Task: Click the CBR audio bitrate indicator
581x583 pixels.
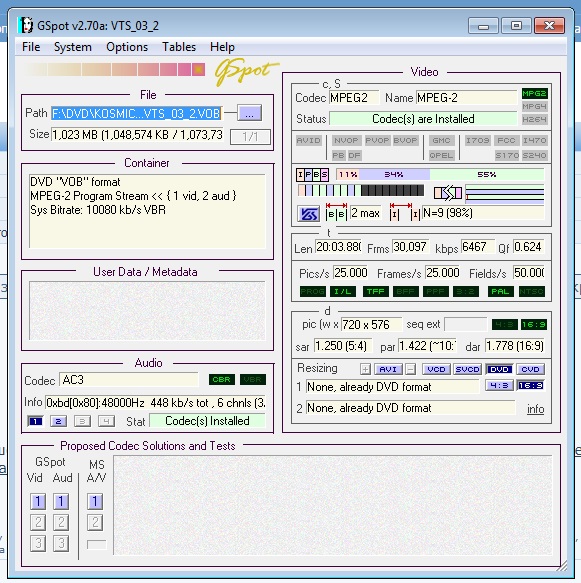Action: click(222, 379)
